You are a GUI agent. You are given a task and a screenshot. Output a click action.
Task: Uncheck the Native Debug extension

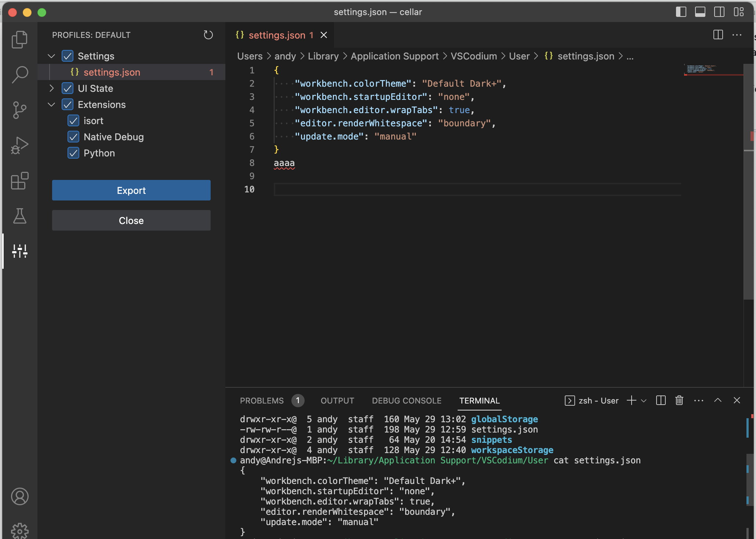point(73,137)
